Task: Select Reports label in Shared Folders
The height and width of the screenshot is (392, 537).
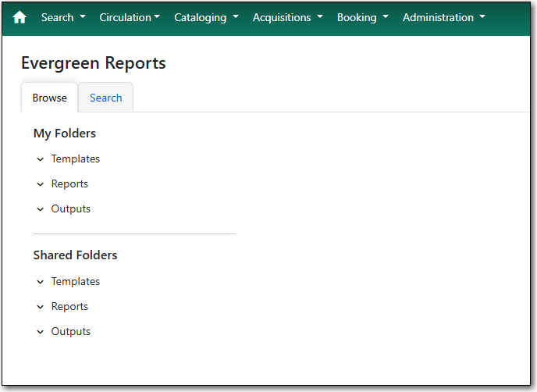Action: pyautogui.click(x=69, y=307)
